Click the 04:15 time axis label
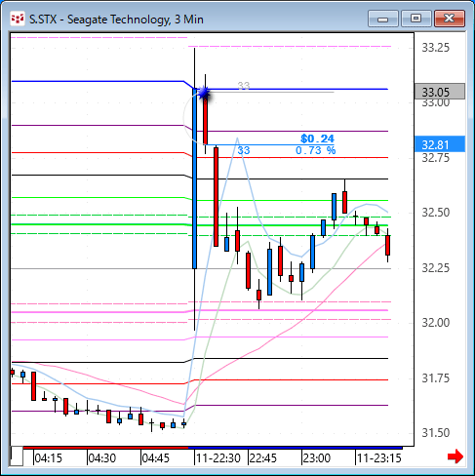The width and height of the screenshot is (475, 476). coord(48,458)
